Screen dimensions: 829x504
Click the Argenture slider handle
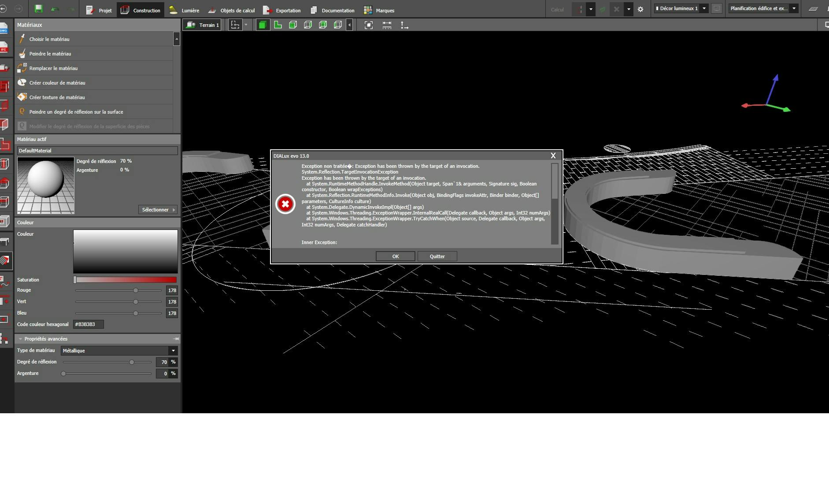63,374
